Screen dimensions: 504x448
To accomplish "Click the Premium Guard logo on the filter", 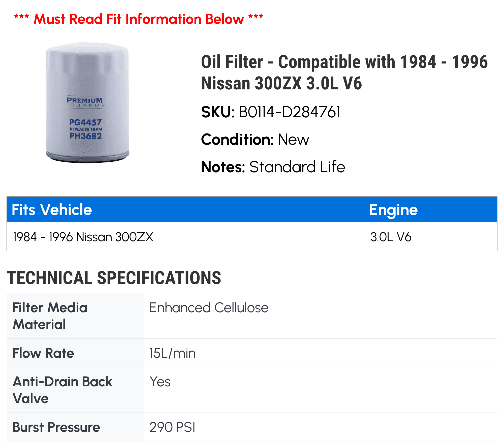I will pos(85,102).
